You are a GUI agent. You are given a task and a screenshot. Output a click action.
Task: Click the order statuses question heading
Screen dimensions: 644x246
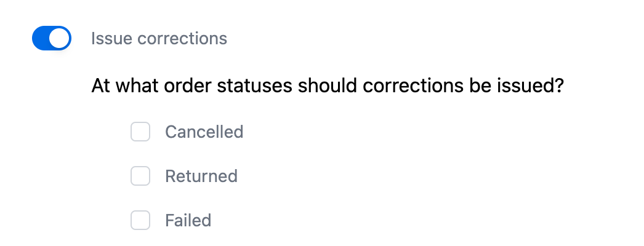click(x=328, y=85)
